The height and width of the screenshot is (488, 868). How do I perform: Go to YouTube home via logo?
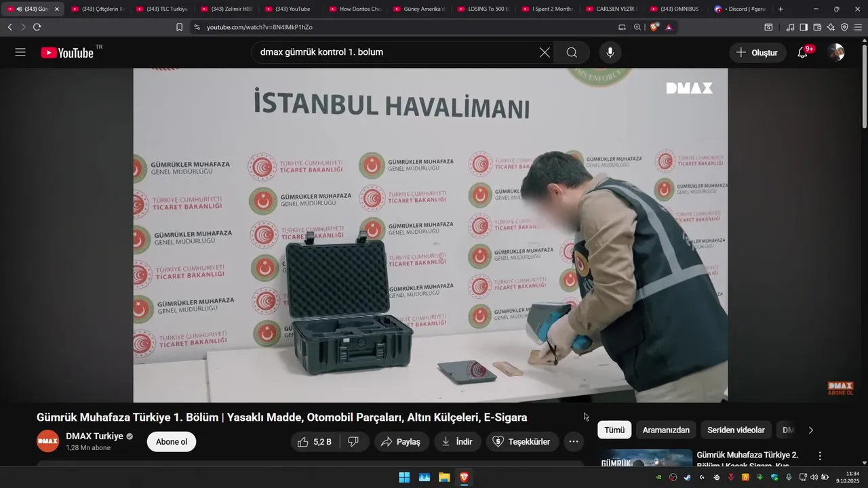[67, 53]
